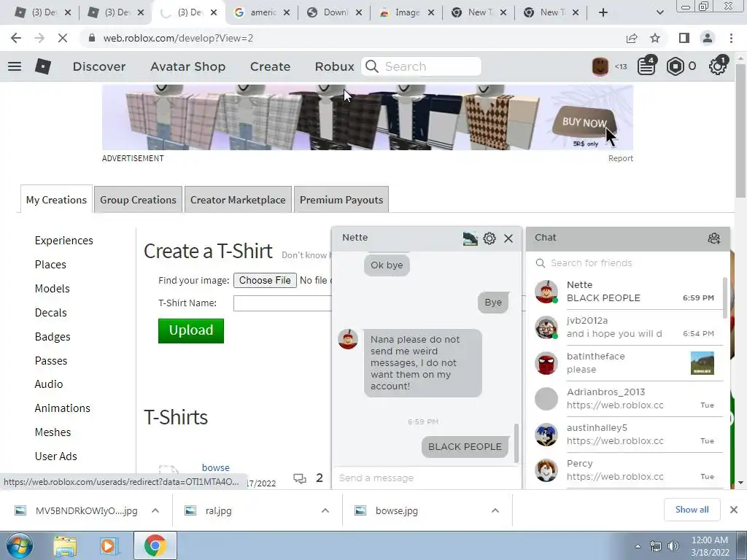
Task: Switch to the Group Creations tab
Action: tap(138, 200)
